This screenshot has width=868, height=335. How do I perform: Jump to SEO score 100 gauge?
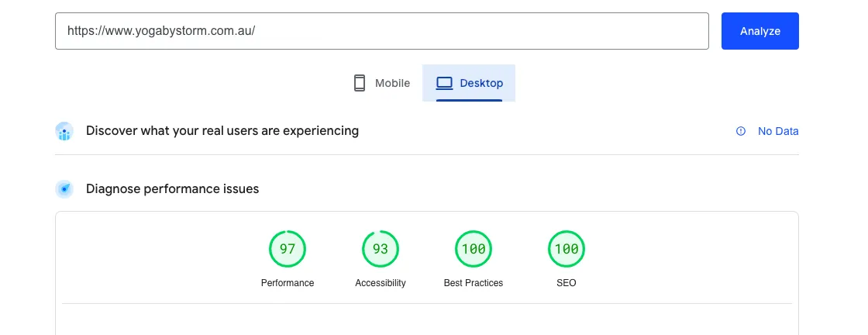(x=567, y=249)
